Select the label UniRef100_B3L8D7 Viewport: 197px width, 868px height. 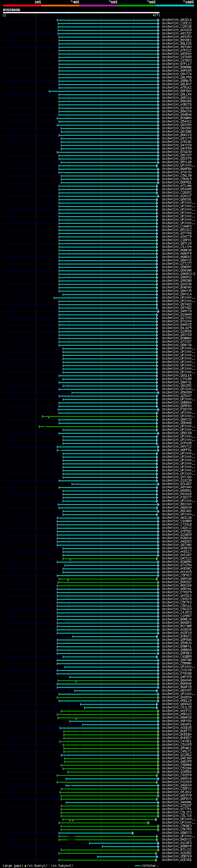(x=176, y=484)
